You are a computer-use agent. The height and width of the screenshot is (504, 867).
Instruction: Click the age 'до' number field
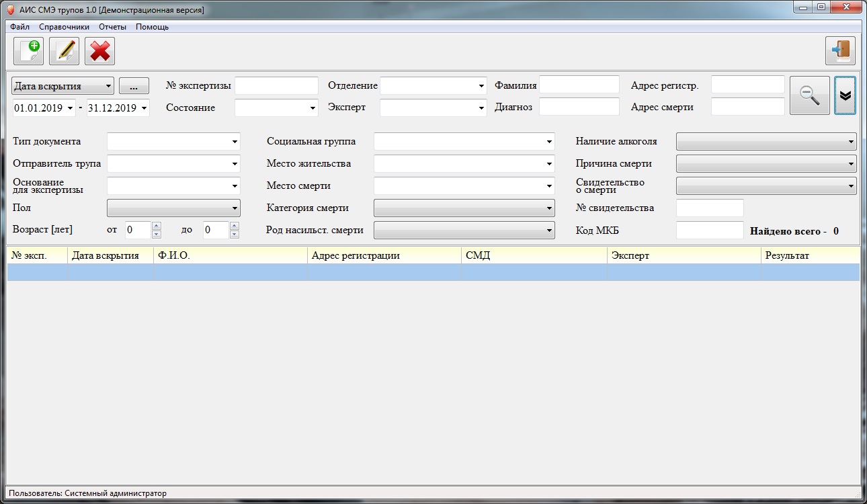pos(216,230)
